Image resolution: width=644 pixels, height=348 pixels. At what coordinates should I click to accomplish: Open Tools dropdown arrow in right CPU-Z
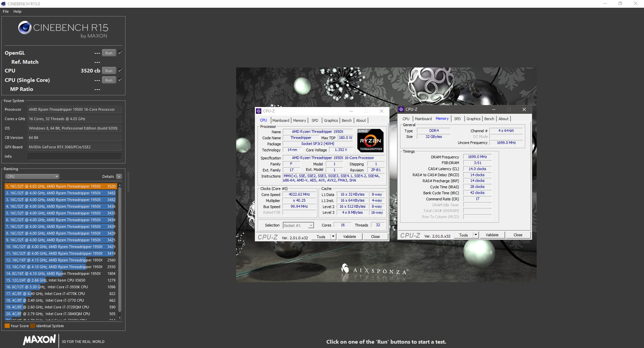[476, 235]
